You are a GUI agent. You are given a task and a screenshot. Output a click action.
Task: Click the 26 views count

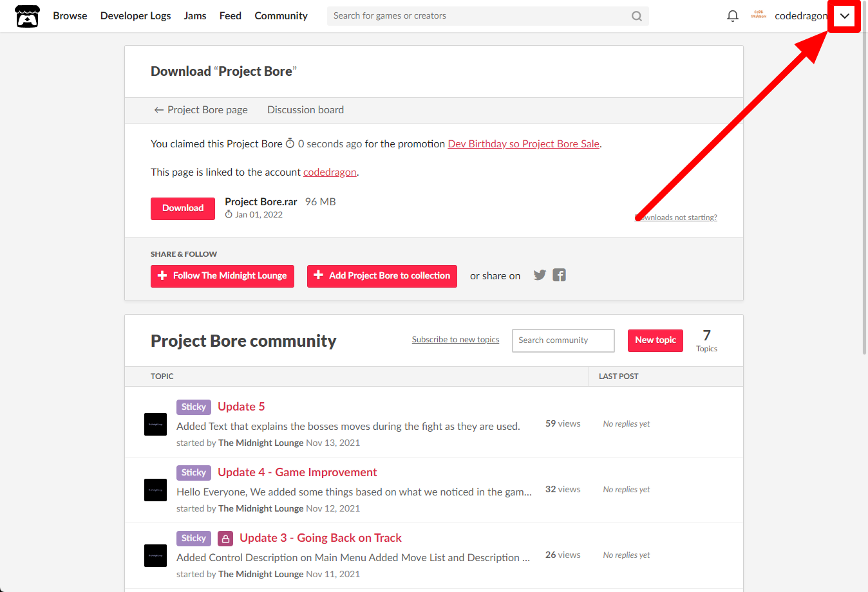(563, 555)
